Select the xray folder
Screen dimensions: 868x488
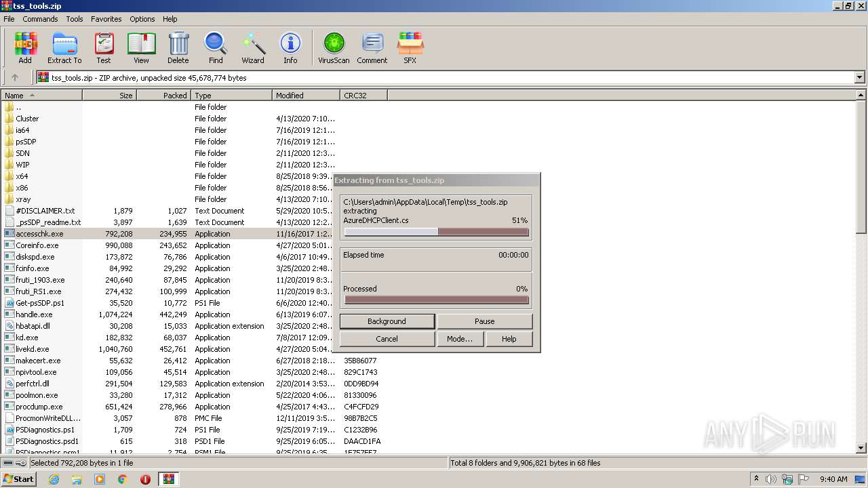click(x=23, y=199)
